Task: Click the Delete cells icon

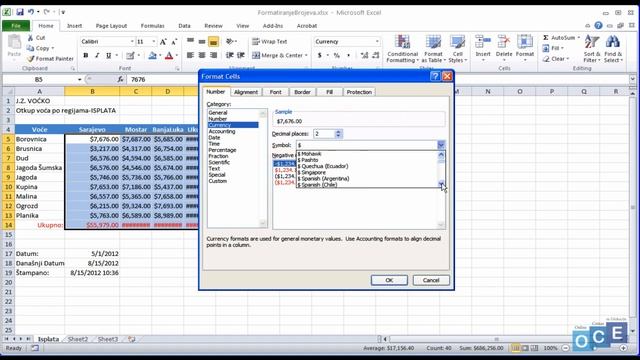Action: tap(504, 42)
